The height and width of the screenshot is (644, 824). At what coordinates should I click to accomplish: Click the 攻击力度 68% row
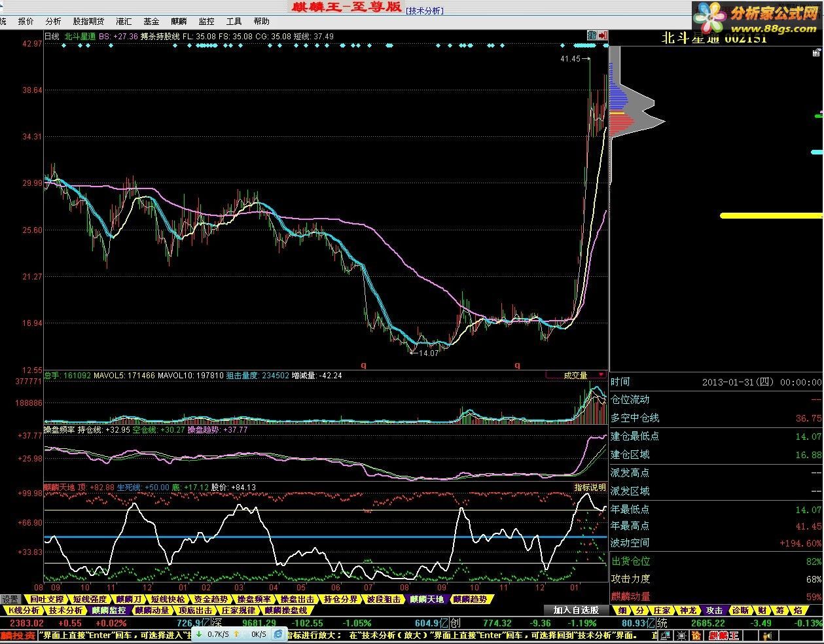tap(716, 579)
